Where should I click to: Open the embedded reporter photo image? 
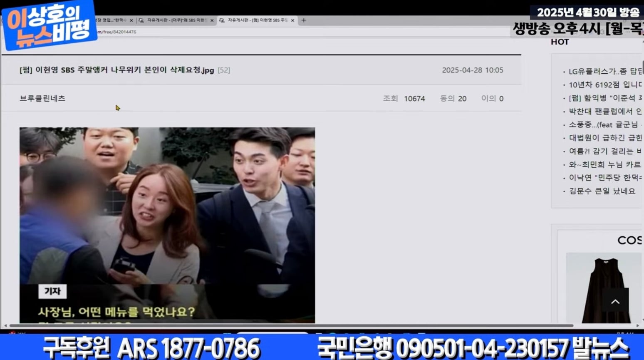point(167,225)
